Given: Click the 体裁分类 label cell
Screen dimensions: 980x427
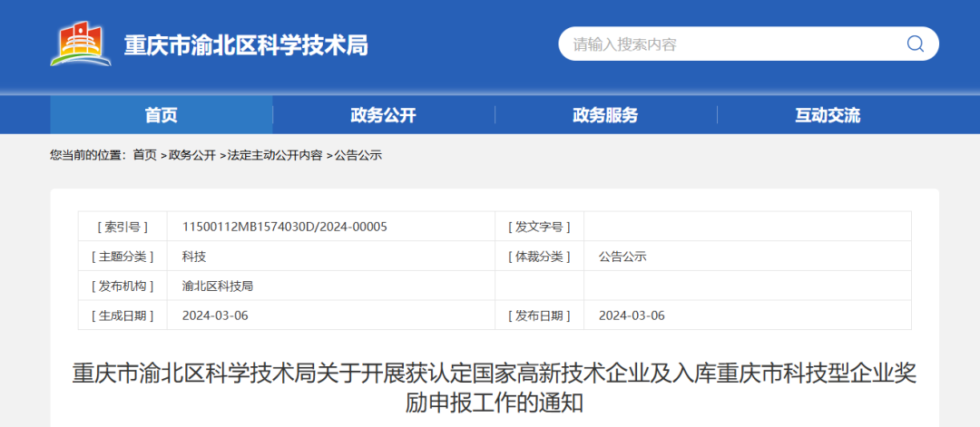Looking at the screenshot, I should point(539,256).
